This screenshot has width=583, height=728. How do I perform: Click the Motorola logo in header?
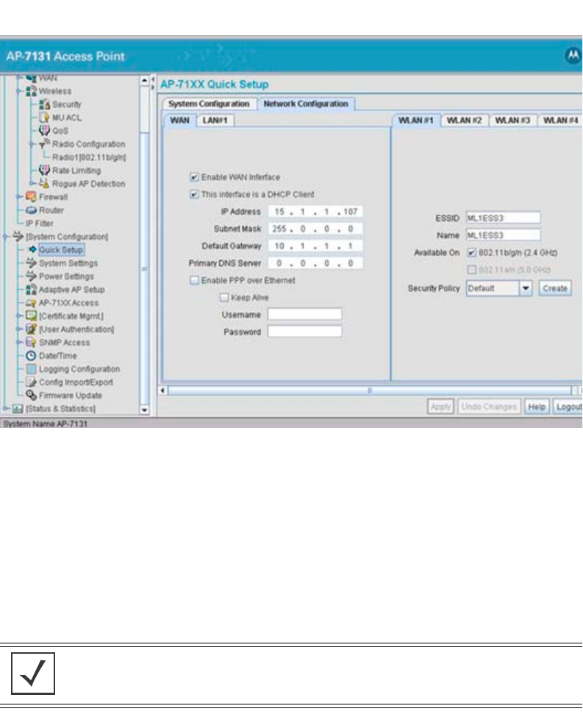(x=573, y=55)
